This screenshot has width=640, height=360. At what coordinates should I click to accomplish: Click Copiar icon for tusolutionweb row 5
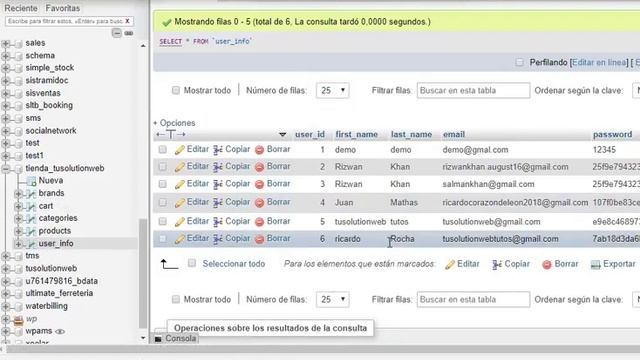point(218,222)
